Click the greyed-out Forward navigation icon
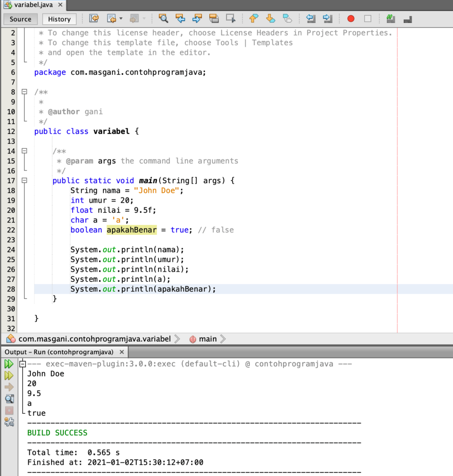Viewport: 453px width, 476px height. [134, 19]
